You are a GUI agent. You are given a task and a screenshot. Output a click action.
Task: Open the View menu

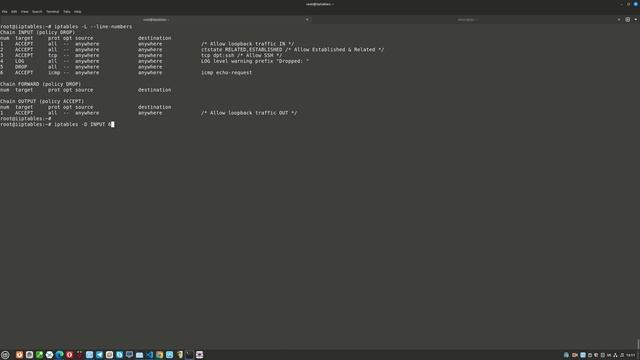[24, 11]
